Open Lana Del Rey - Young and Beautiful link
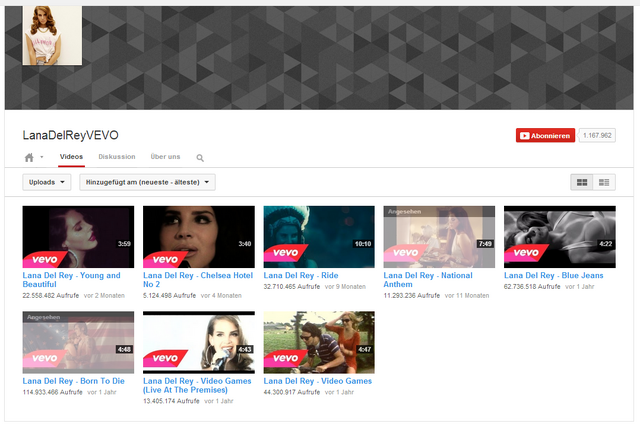 [x=71, y=280]
